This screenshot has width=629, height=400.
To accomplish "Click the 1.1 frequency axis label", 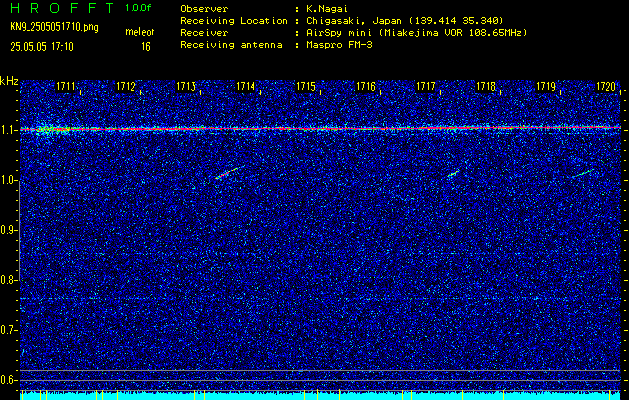I will click(9, 130).
